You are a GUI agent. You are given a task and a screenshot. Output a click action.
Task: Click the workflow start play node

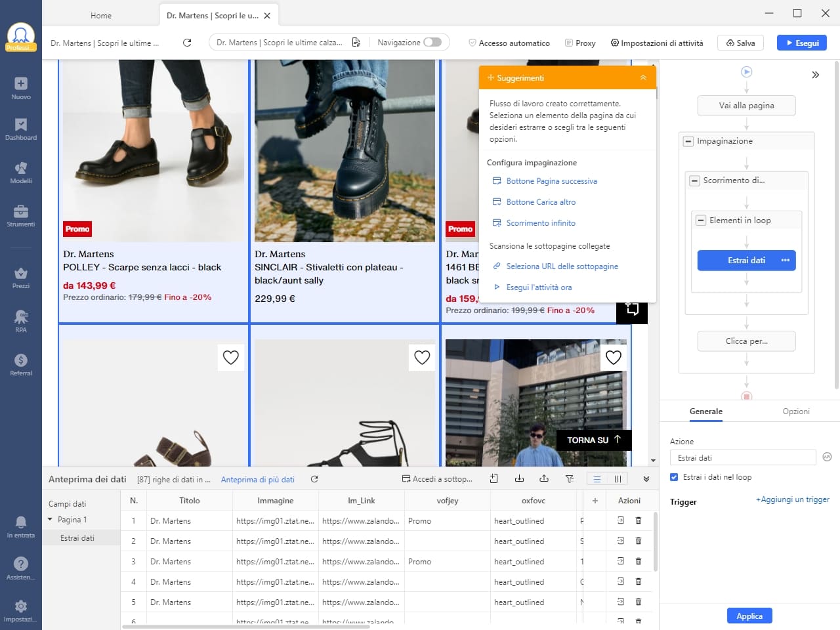[746, 72]
